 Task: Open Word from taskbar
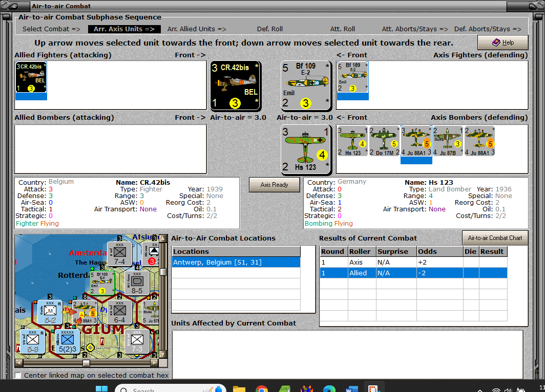tap(352, 388)
